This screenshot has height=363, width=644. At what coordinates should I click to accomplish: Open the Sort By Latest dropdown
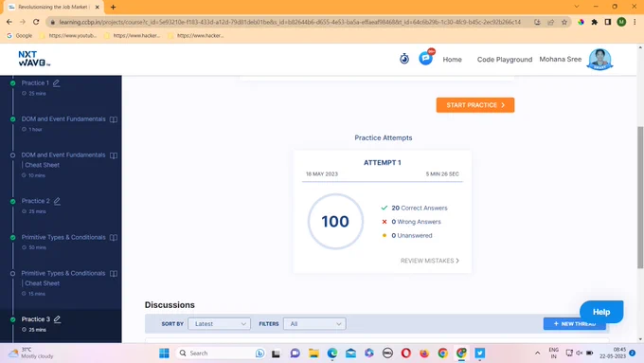[x=219, y=324]
